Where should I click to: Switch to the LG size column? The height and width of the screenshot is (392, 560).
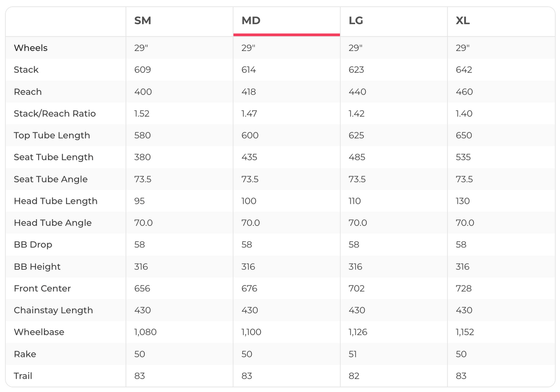click(x=356, y=21)
